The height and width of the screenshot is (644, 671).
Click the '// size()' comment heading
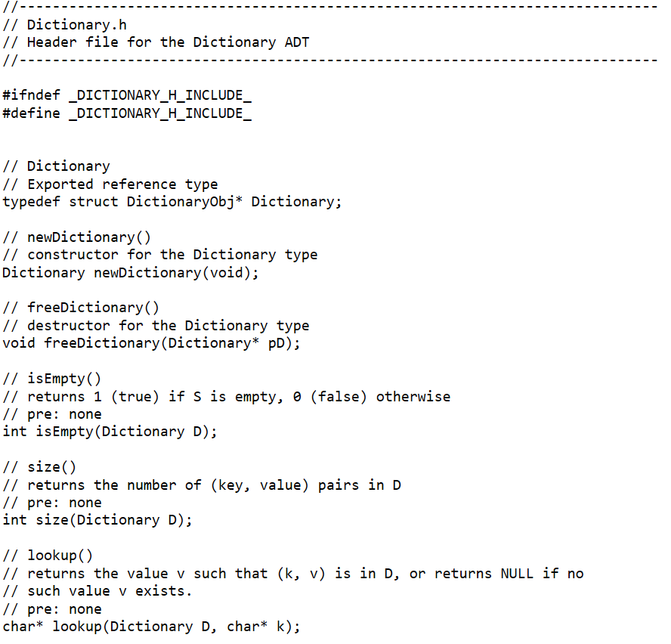39,466
